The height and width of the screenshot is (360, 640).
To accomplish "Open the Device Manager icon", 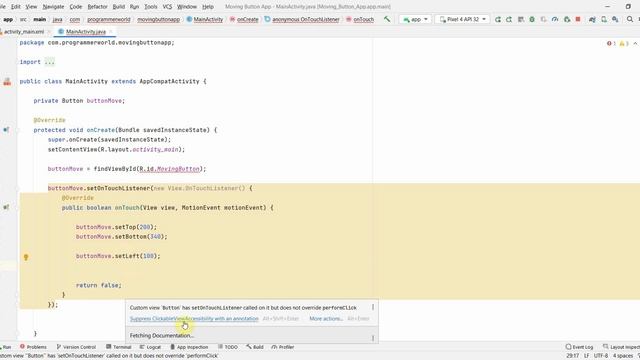I will (604, 19).
